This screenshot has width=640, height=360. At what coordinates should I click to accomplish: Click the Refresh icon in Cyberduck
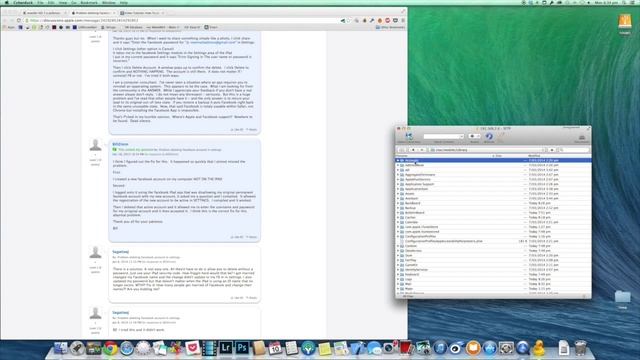click(489, 136)
